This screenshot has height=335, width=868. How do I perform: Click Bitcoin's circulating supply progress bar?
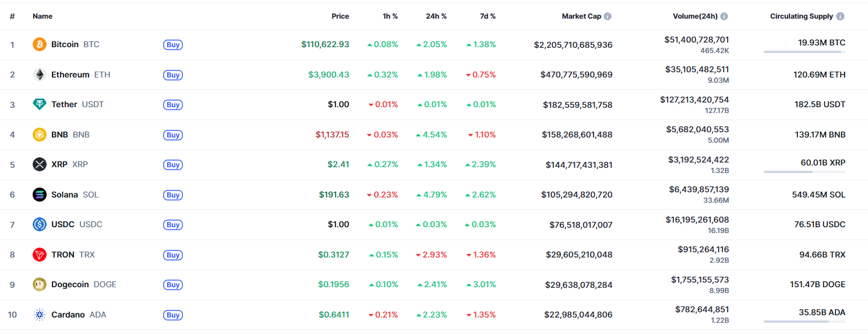[x=804, y=52]
